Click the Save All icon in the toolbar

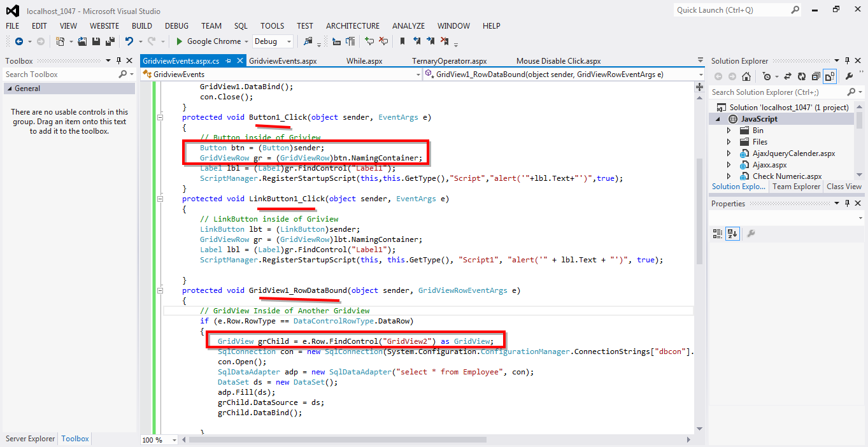(111, 41)
